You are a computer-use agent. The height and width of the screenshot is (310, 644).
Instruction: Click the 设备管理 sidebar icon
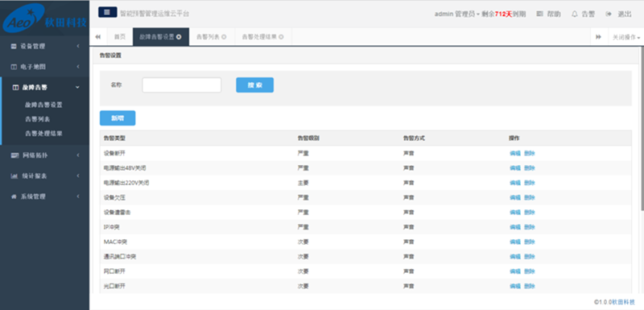(14, 47)
